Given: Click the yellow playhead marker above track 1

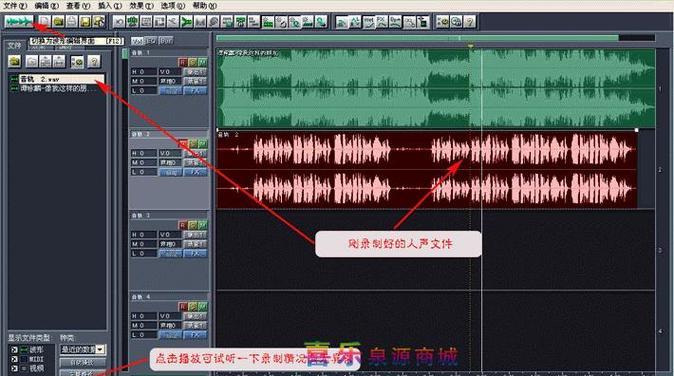Looking at the screenshot, I should [x=471, y=46].
